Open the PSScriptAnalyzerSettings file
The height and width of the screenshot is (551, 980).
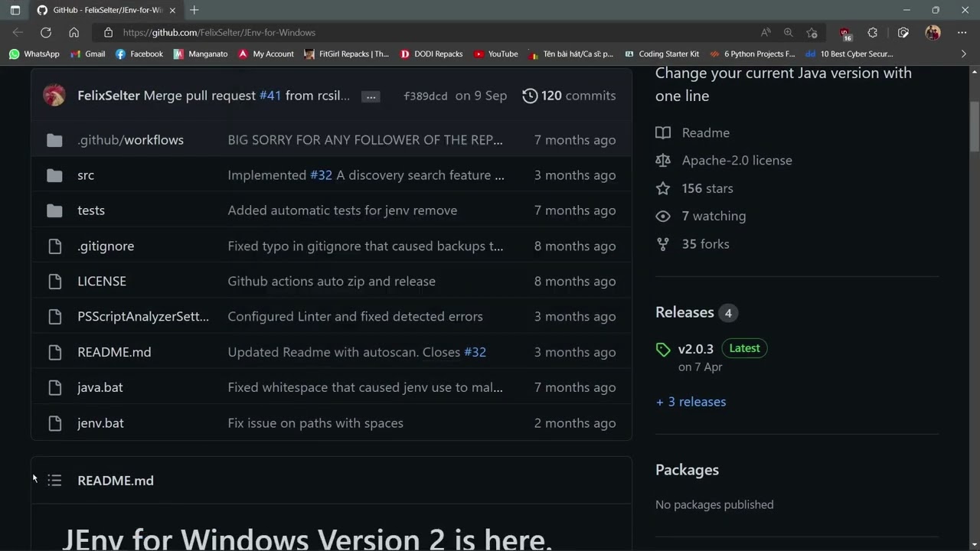[143, 316]
